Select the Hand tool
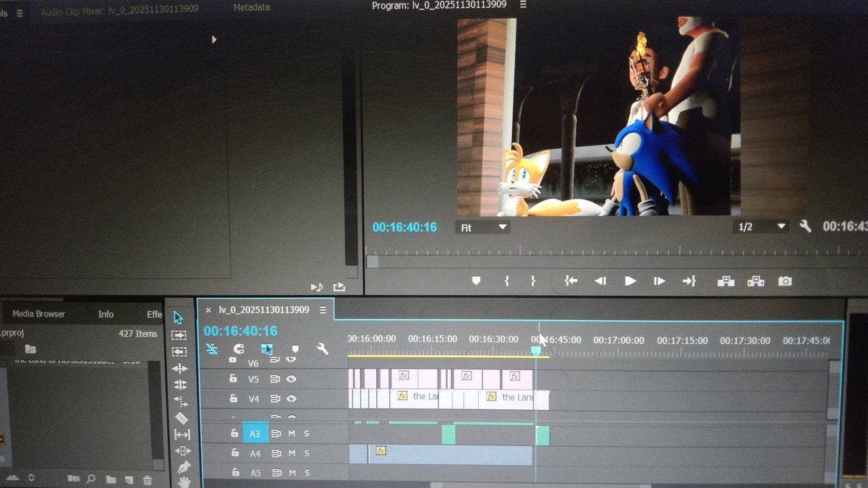Viewport: 868px width, 488px height. pyautogui.click(x=184, y=481)
